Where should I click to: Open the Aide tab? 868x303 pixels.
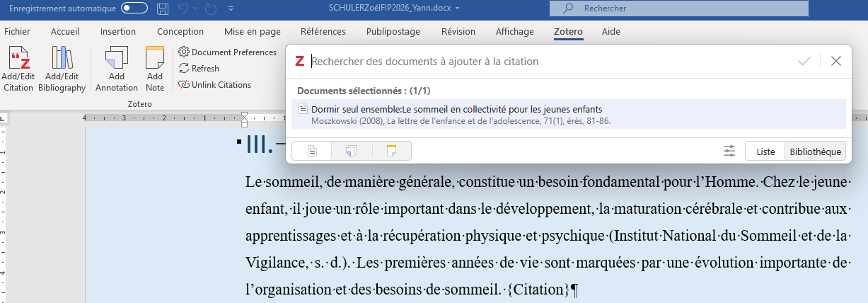pyautogui.click(x=611, y=31)
